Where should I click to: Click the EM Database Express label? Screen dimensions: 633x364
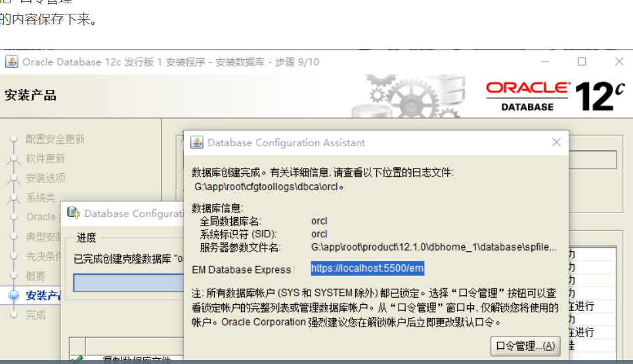242,270
